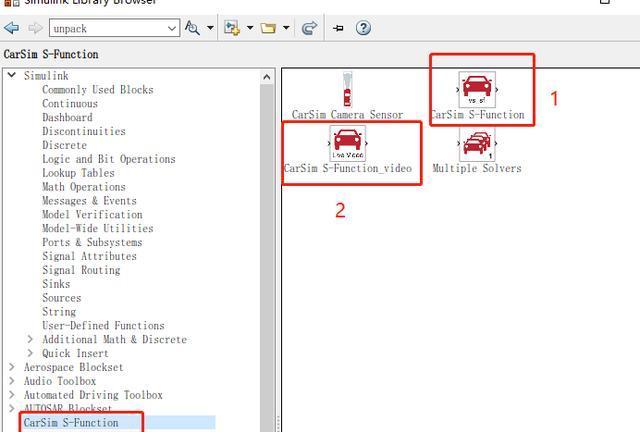This screenshot has height=432, width=640.
Task: Select the Sinks library
Action: point(56,284)
